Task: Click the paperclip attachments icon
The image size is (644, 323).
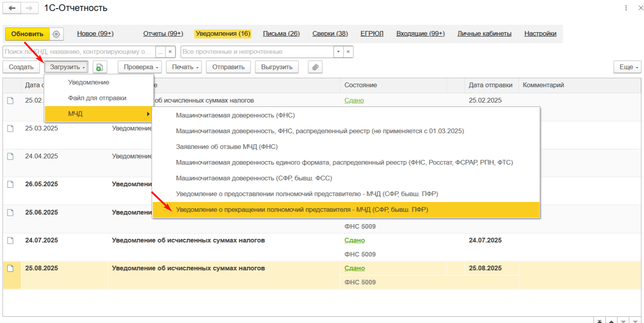Action: click(315, 67)
